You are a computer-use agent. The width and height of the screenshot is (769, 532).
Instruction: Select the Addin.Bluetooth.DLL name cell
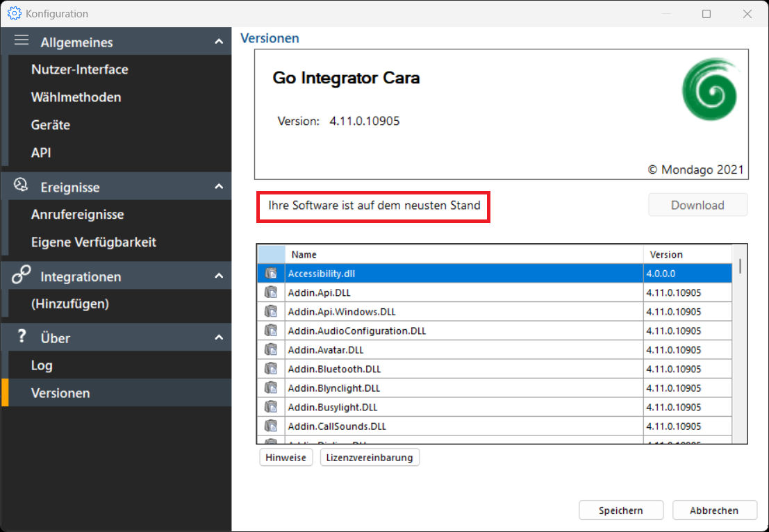(x=464, y=369)
